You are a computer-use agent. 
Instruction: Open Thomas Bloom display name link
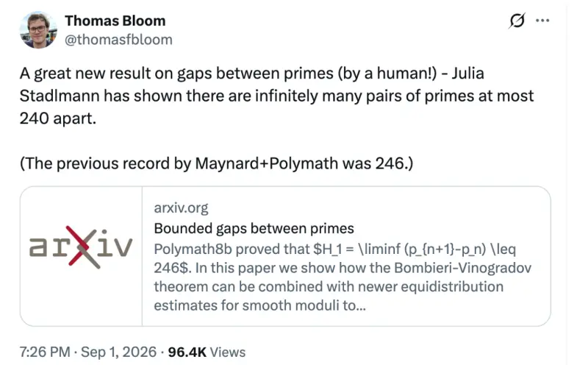click(115, 21)
